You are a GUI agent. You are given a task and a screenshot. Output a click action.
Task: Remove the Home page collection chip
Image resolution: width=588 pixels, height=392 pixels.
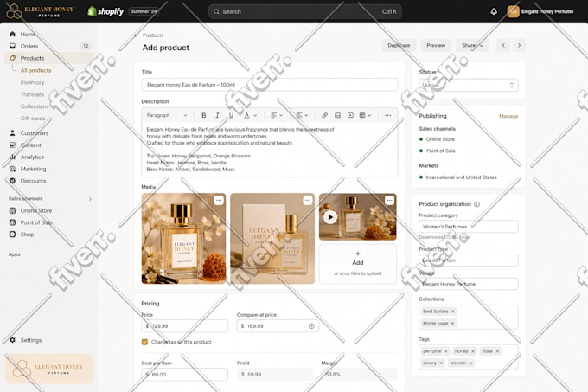pyautogui.click(x=452, y=323)
